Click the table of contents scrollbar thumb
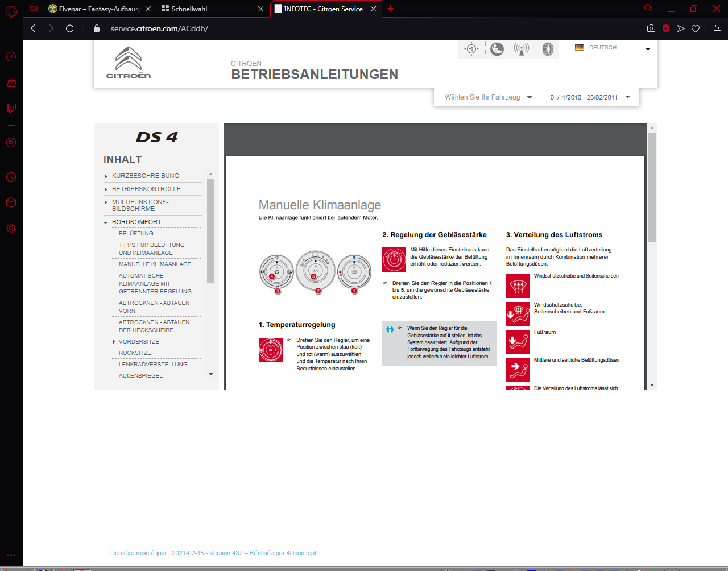 point(210,230)
